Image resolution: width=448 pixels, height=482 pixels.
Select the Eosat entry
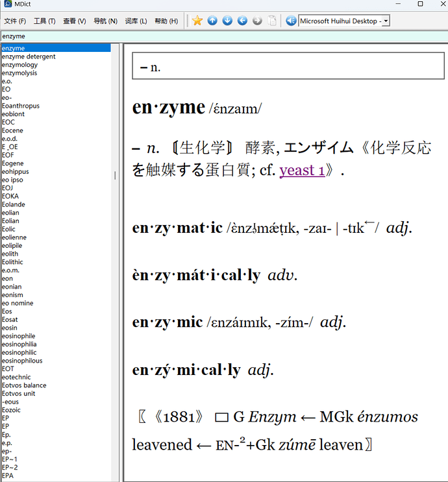point(10,320)
